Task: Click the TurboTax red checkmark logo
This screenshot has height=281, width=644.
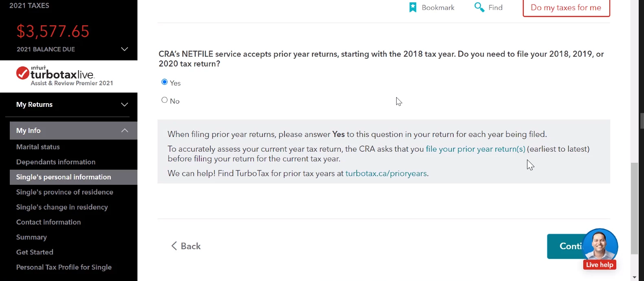Action: pos(22,73)
